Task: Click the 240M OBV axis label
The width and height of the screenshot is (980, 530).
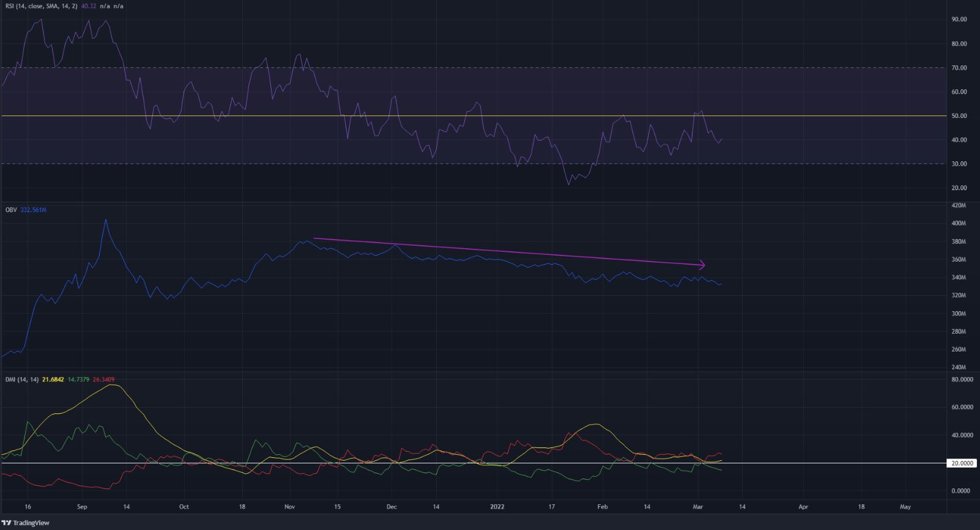Action: [959, 367]
